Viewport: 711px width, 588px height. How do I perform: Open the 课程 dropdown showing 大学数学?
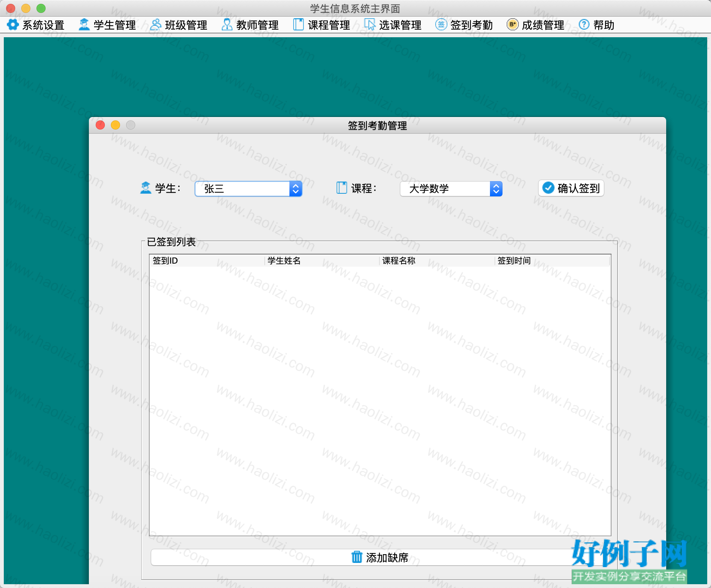click(x=451, y=189)
